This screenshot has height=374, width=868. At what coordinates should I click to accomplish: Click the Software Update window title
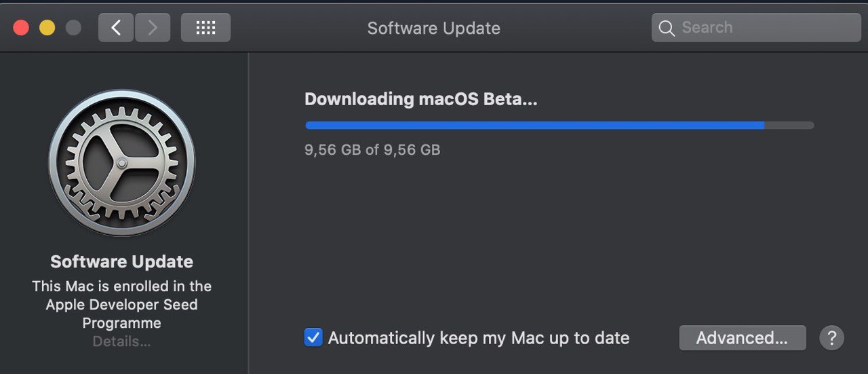point(434,28)
